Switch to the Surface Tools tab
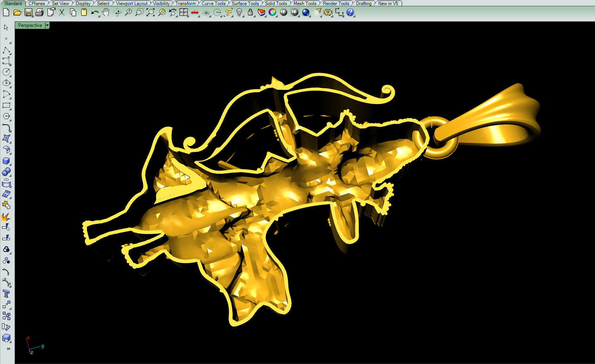The image size is (595, 364). tap(245, 4)
